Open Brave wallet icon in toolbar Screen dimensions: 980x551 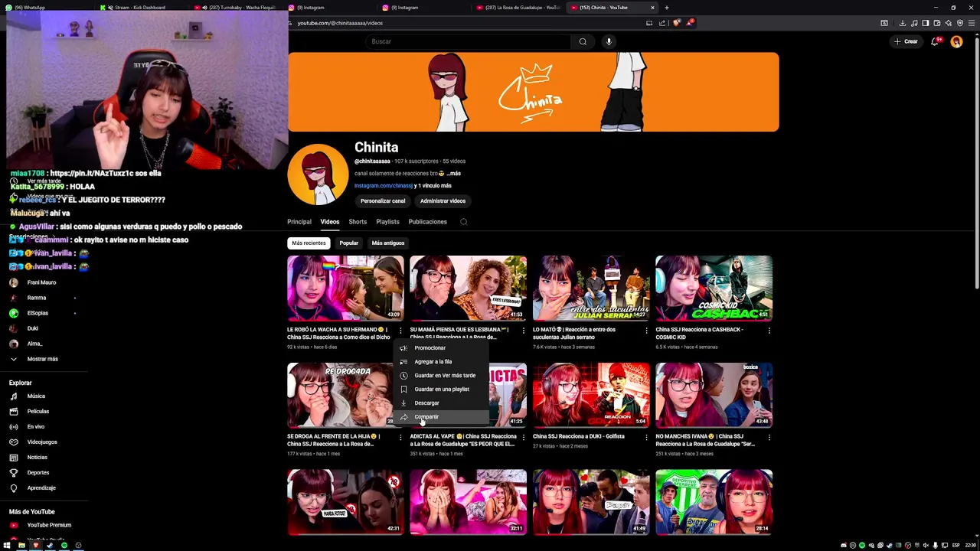(x=937, y=23)
